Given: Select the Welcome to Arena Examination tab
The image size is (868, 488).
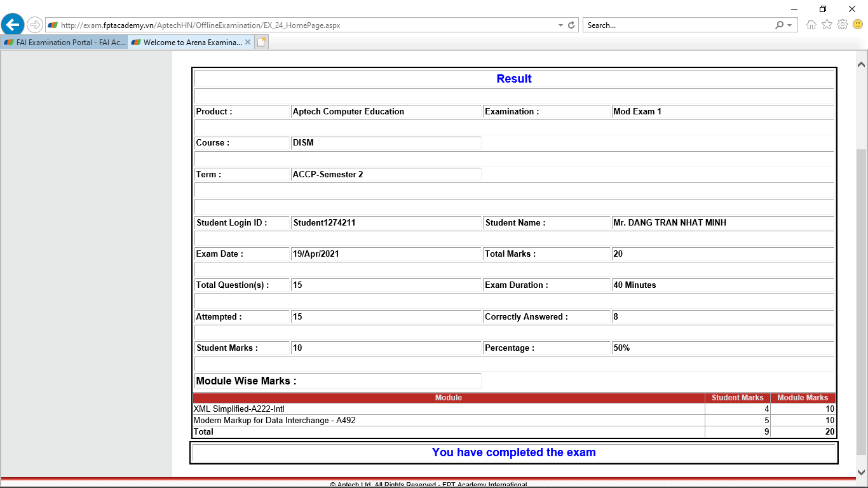Looking at the screenshot, I should pyautogui.click(x=193, y=43).
